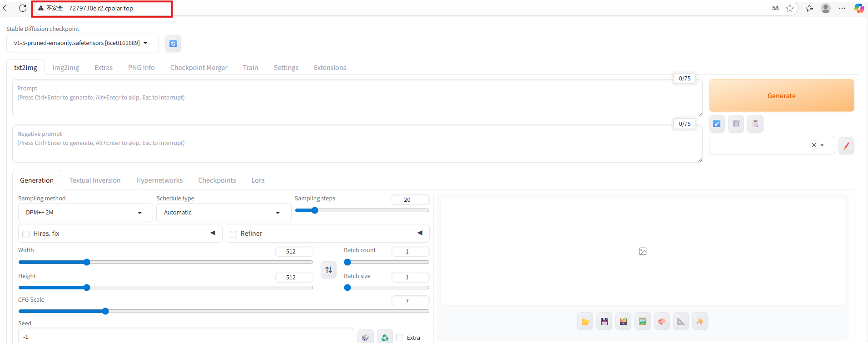Open the pencil edit-styles icon

pos(846,146)
